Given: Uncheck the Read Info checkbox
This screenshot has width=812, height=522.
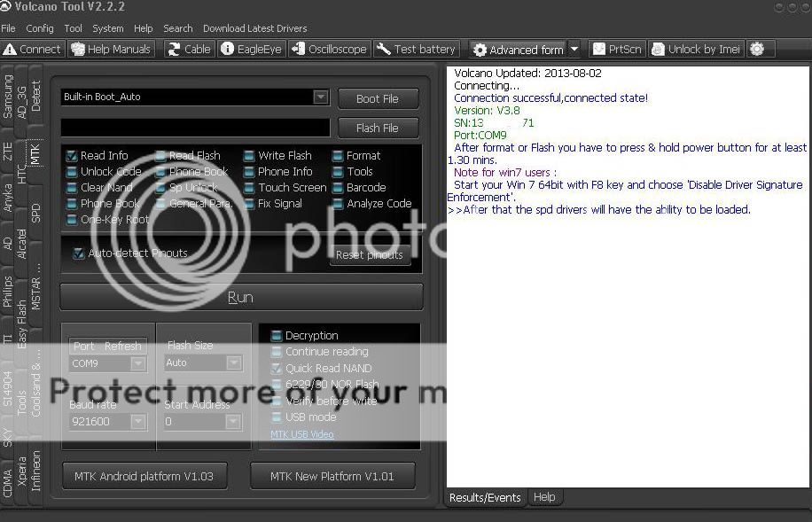Looking at the screenshot, I should (x=72, y=156).
